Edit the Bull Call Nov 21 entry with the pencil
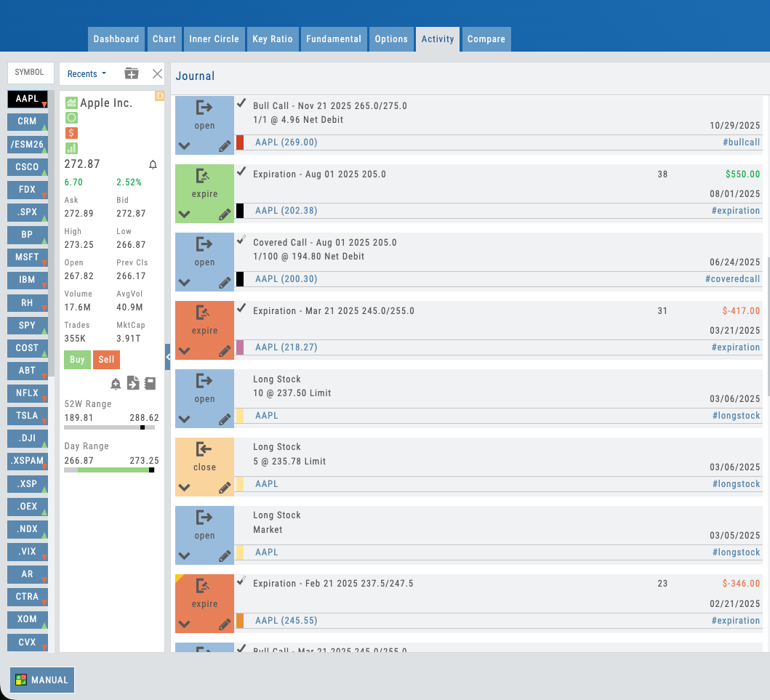The width and height of the screenshot is (770, 700). 225,146
